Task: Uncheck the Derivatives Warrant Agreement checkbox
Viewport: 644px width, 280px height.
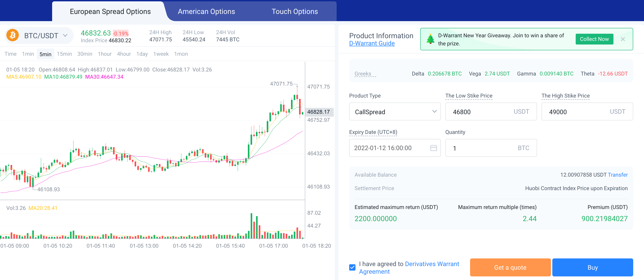Action: coord(352,267)
